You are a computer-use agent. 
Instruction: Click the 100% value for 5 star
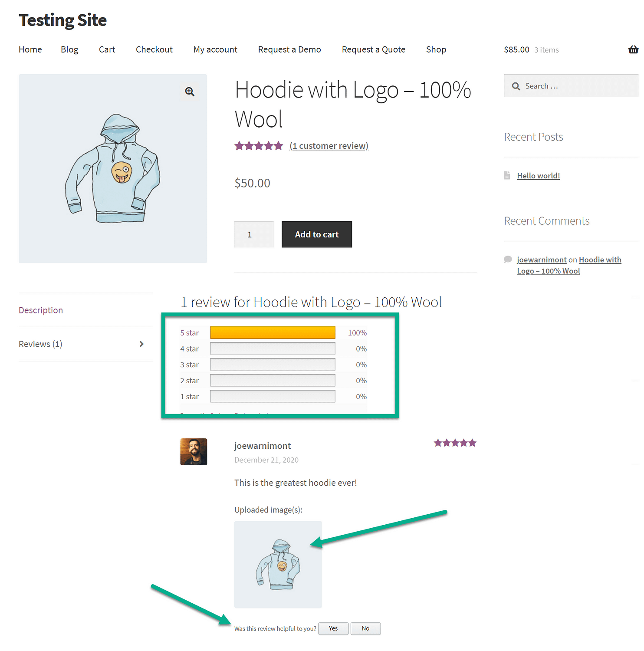(357, 333)
